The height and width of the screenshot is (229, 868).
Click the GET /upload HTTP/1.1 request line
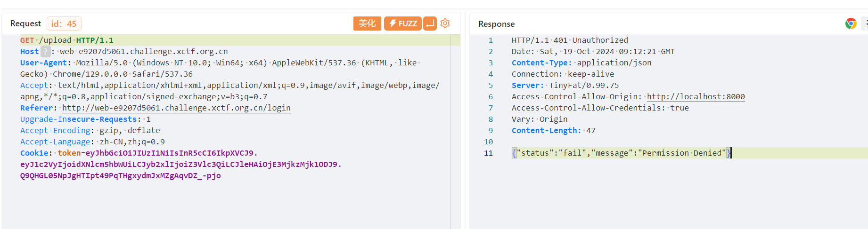pyautogui.click(x=67, y=40)
